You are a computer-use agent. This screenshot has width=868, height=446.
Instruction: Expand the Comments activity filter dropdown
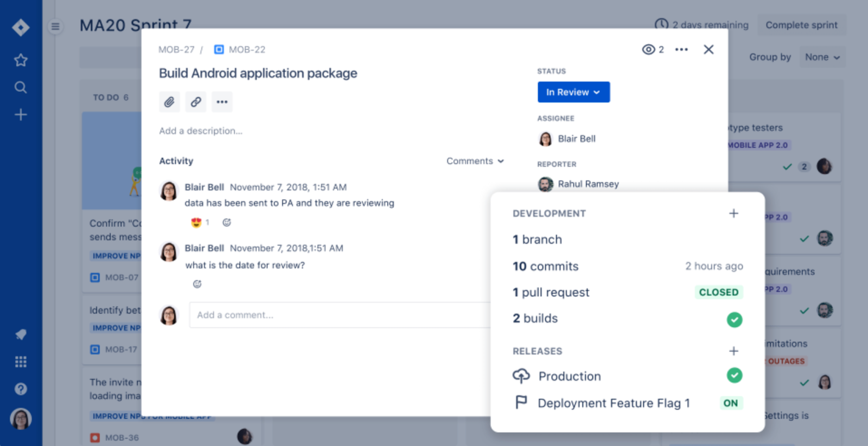[475, 161]
